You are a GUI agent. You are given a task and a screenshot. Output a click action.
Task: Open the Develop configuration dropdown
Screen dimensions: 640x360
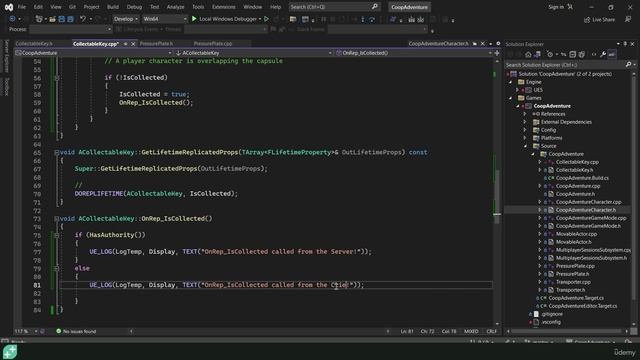coord(125,19)
